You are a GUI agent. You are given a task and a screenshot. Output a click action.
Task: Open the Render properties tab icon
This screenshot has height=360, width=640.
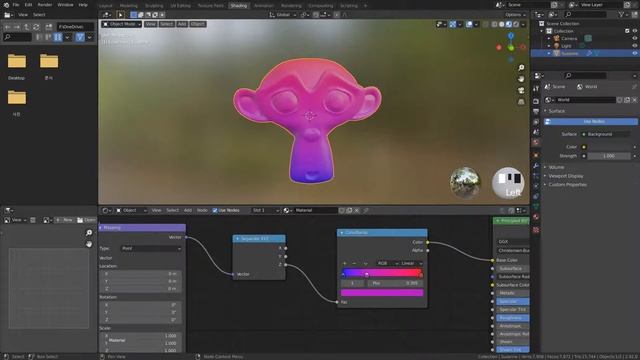[x=536, y=101]
